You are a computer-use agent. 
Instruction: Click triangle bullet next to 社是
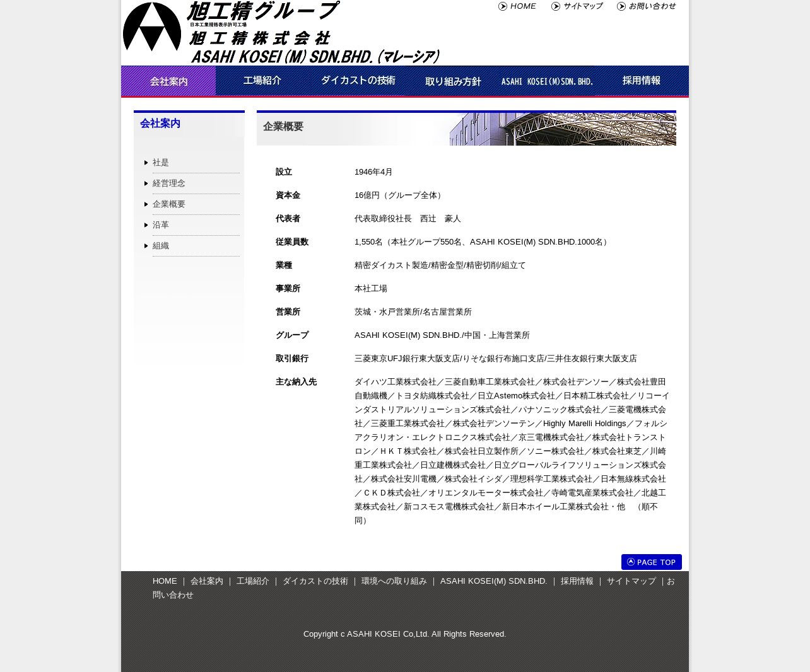click(146, 163)
